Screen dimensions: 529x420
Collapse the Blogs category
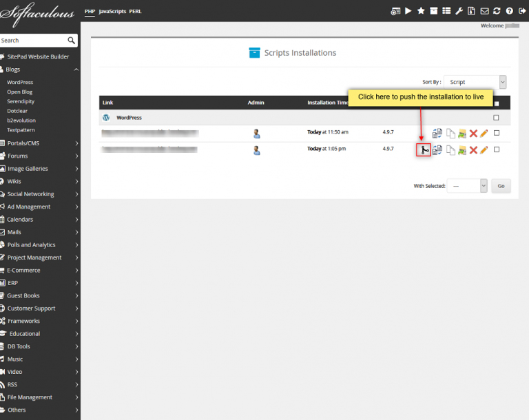(76, 70)
